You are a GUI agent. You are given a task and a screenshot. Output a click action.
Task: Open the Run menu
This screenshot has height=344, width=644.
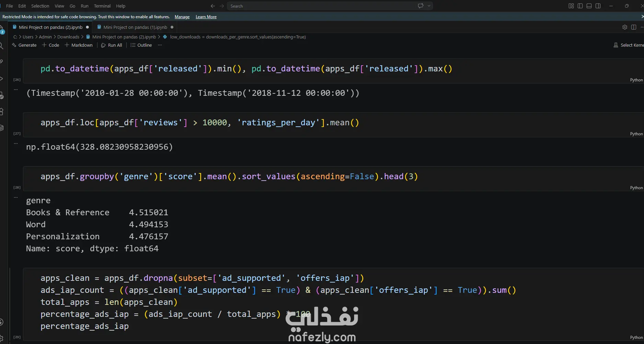[x=84, y=6]
